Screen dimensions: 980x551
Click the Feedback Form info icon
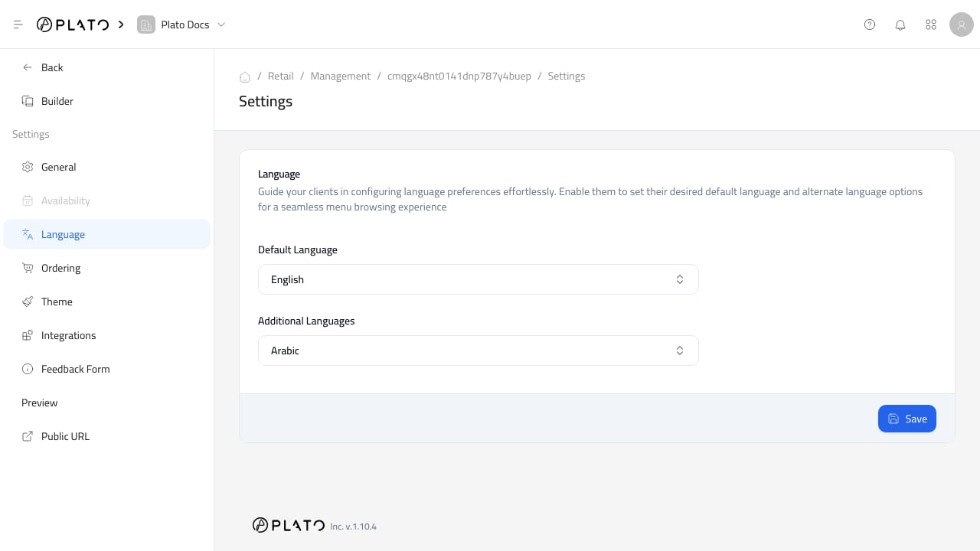[x=28, y=369]
